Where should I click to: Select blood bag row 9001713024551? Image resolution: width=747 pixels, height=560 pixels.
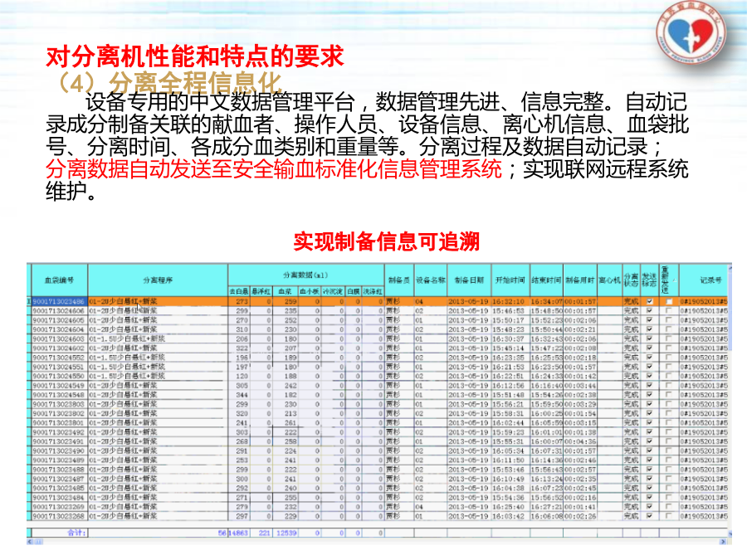(x=379, y=367)
